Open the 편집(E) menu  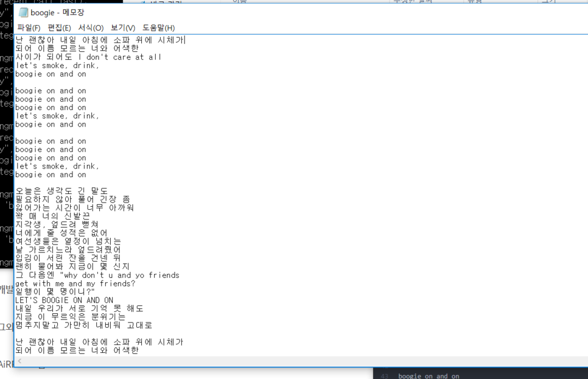point(59,28)
